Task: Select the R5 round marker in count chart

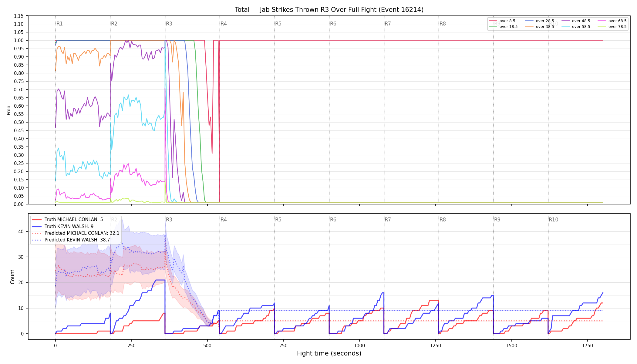Action: 278,220
